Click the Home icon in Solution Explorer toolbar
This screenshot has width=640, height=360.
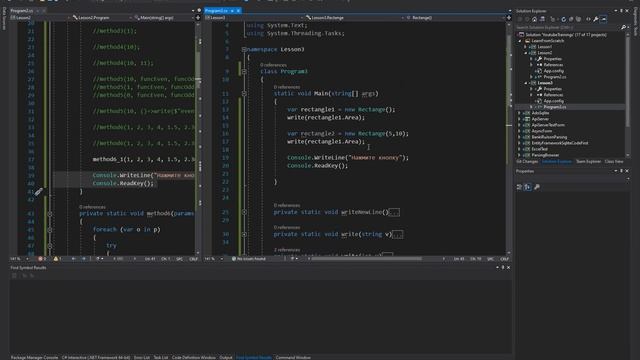534,19
